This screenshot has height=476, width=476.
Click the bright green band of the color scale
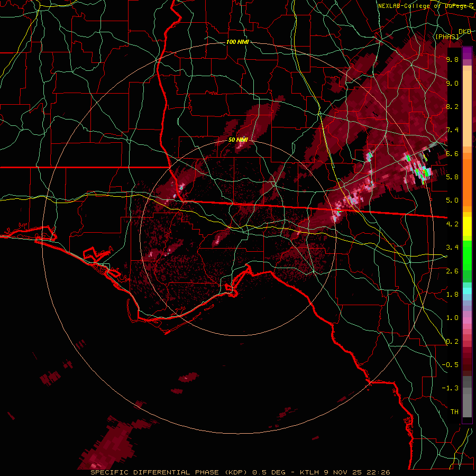467,255
